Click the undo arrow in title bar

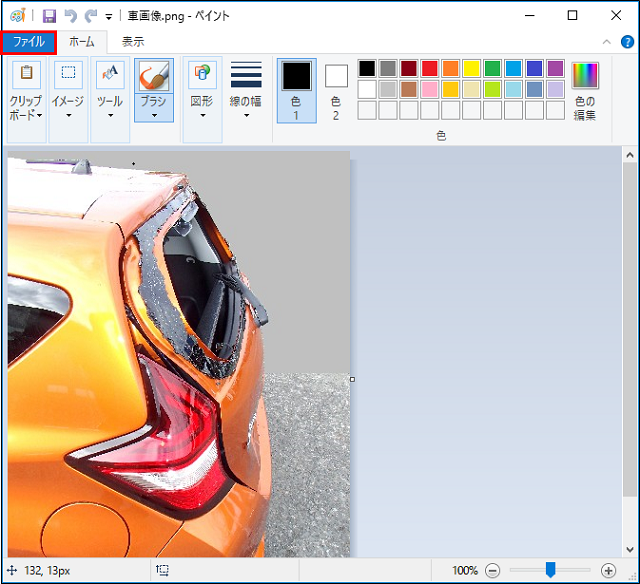[x=71, y=16]
